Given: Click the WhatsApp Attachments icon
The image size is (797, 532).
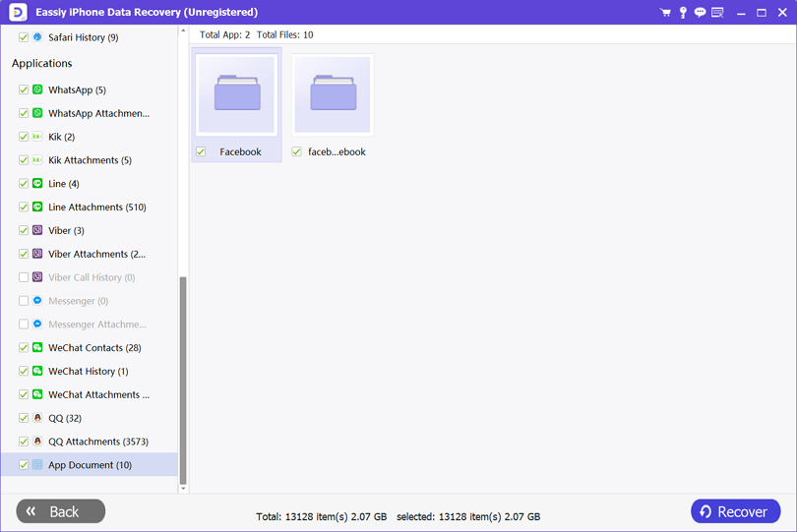Looking at the screenshot, I should pos(37,113).
